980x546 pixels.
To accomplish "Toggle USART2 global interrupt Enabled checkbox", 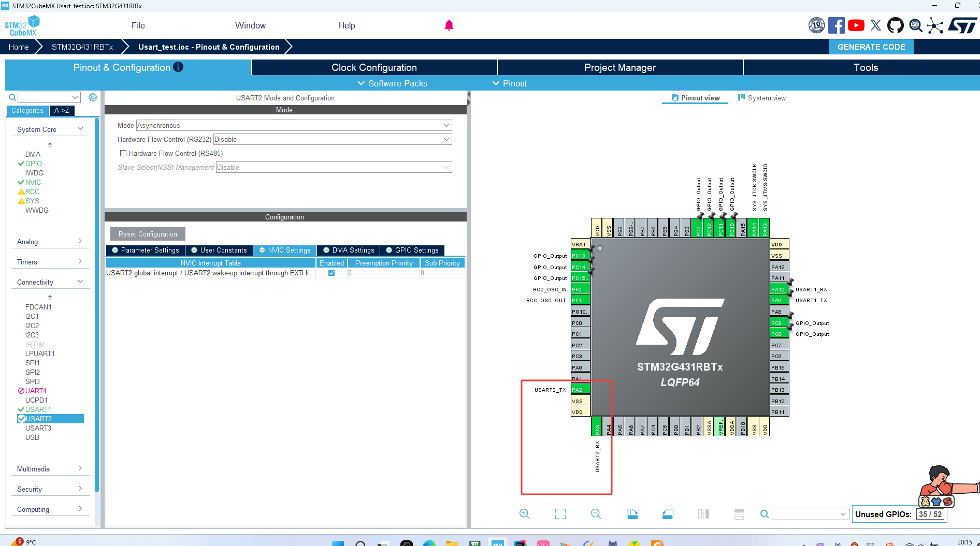I will (x=332, y=273).
